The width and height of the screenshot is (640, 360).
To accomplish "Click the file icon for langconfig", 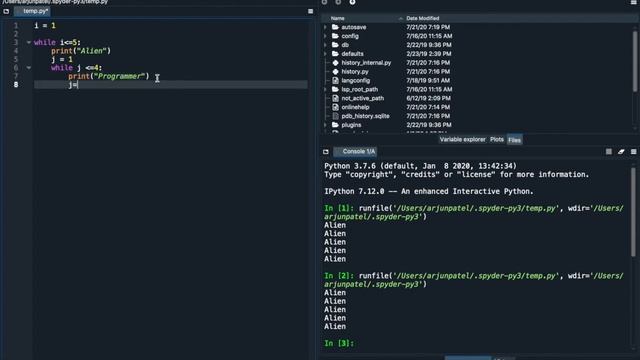I will coord(336,80).
